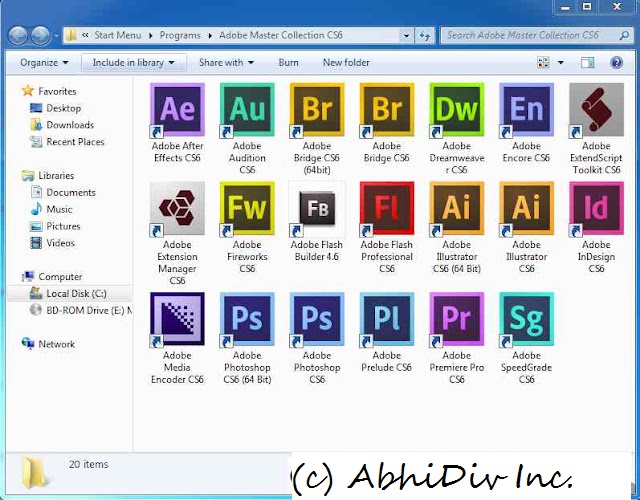Image resolution: width=640 pixels, height=500 pixels.
Task: Select Adobe Media Encoder CS6 icon
Action: click(178, 319)
